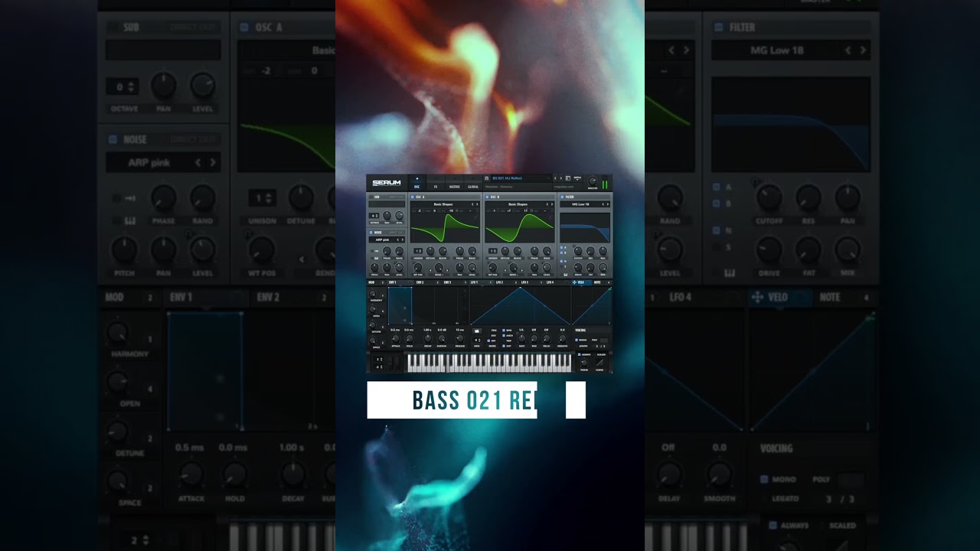
Task: Click the envelope DECAY knob in the small Serum
Action: coord(428,338)
